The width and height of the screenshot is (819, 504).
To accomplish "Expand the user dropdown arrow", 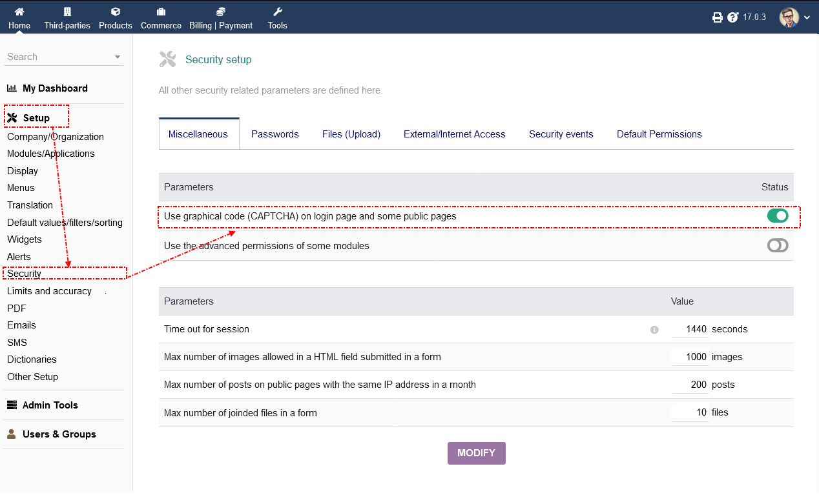I will (x=807, y=18).
